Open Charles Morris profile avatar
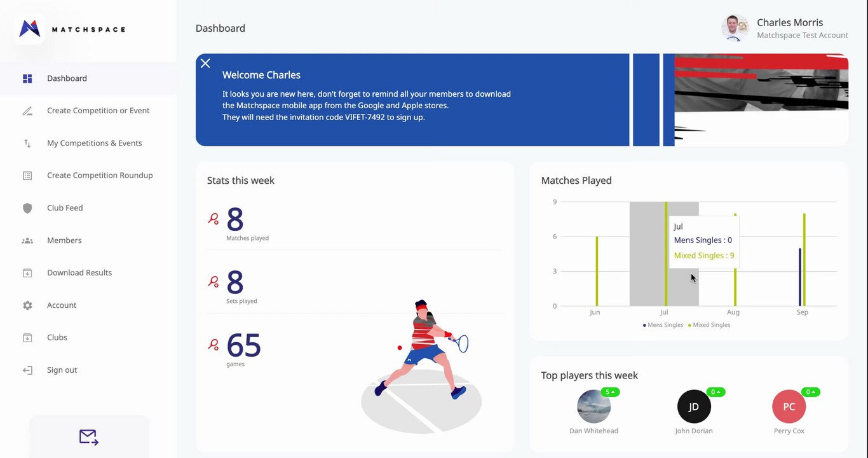868x458 pixels. (735, 28)
